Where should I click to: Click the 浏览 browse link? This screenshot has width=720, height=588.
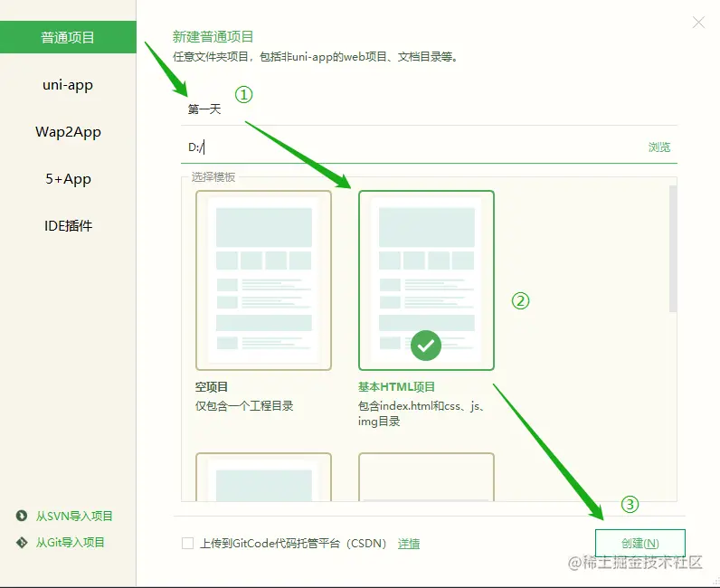(658, 147)
